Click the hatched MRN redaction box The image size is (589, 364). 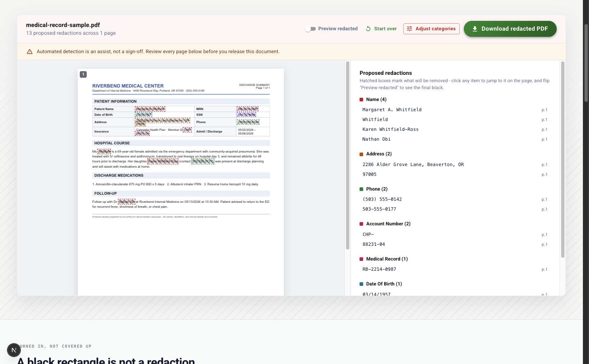pyautogui.click(x=247, y=109)
